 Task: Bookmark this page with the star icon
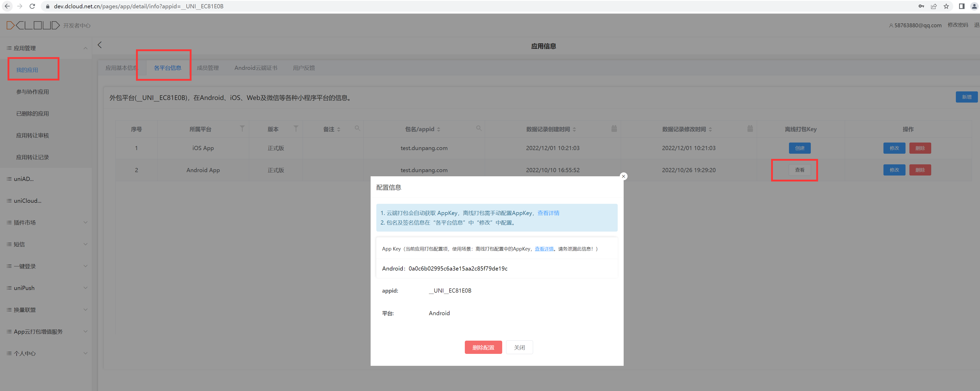click(x=946, y=6)
